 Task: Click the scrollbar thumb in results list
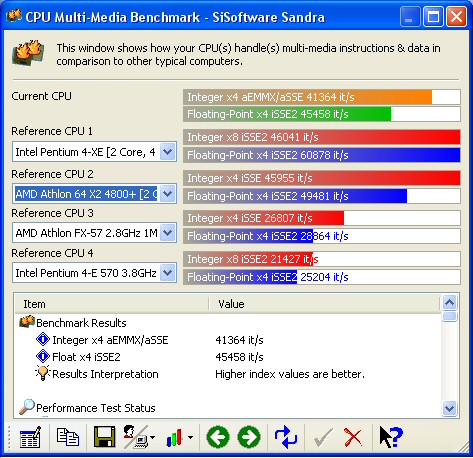click(x=450, y=316)
